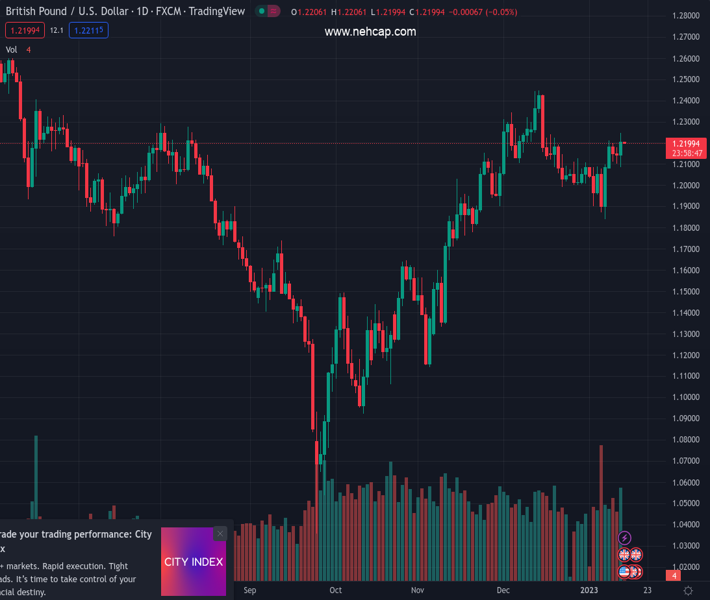Close the City Index ad popup
This screenshot has height=600, width=710.
pos(220,534)
